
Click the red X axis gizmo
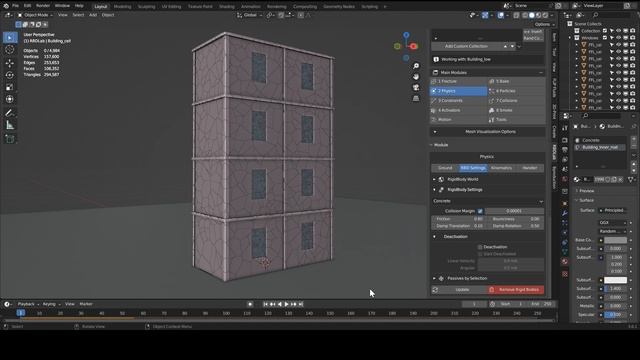coord(414,47)
